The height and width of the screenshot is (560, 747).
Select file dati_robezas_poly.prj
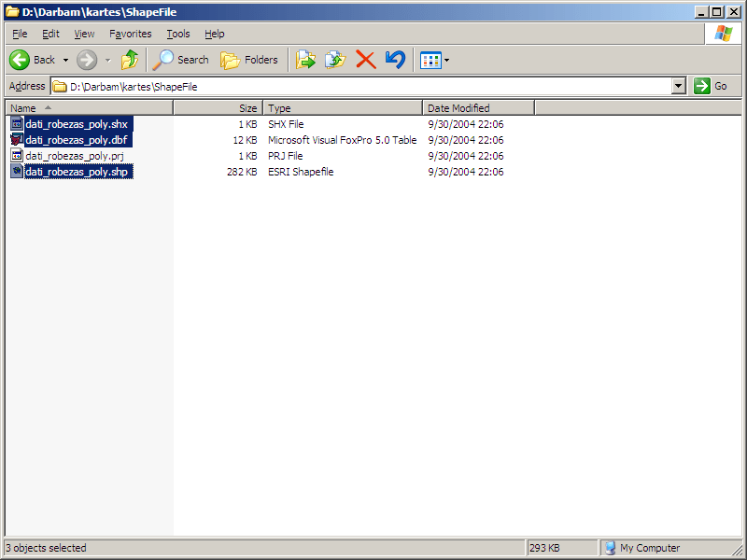point(75,156)
